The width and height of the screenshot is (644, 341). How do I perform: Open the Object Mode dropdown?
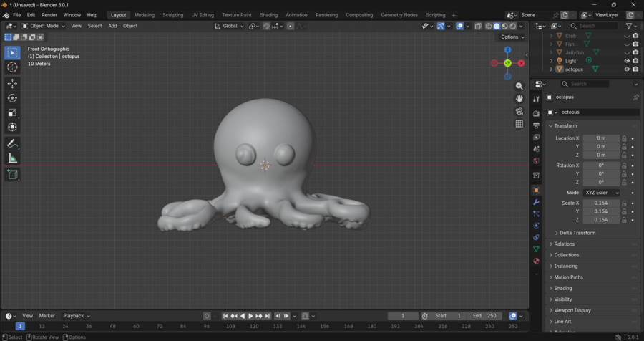click(x=44, y=26)
